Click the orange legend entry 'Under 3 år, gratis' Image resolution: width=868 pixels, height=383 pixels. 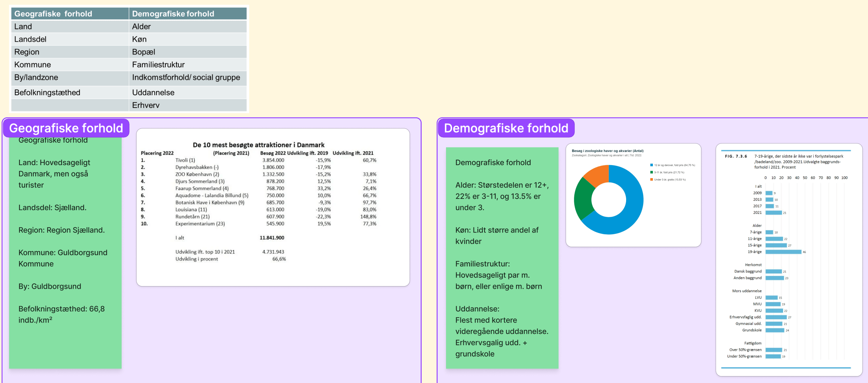[x=668, y=179]
